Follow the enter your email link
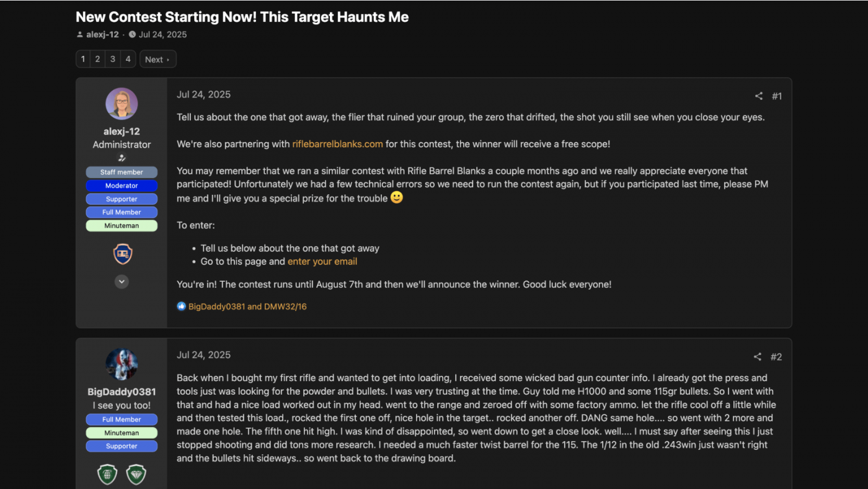This screenshot has height=489, width=868. 322,261
